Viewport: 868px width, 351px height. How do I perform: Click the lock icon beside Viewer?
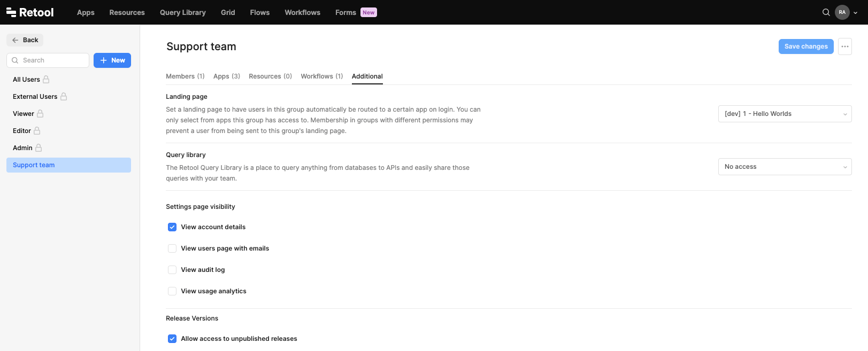tap(40, 114)
